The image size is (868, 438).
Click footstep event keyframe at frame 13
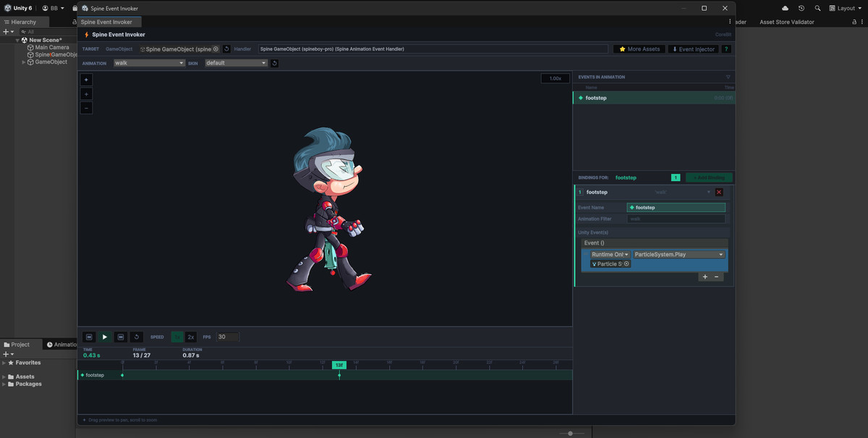tap(339, 375)
